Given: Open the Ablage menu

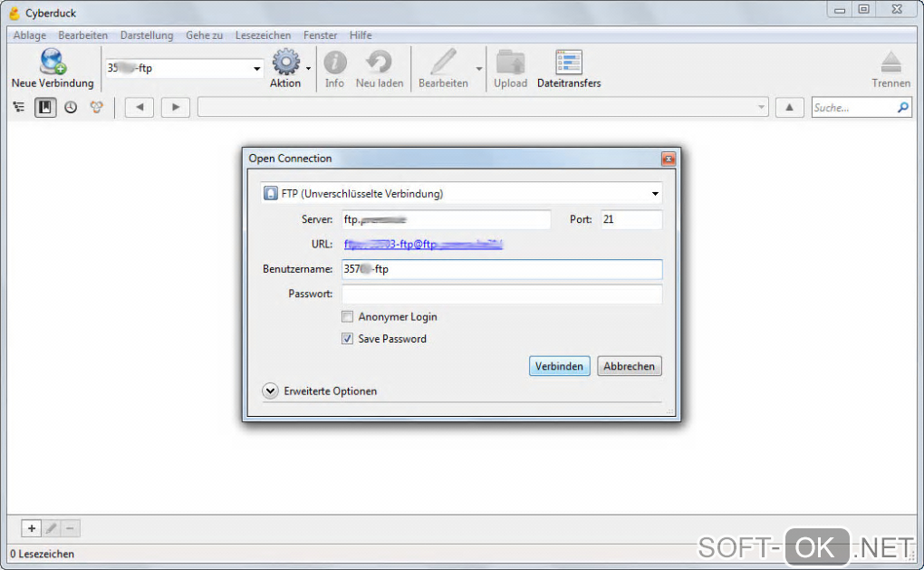Looking at the screenshot, I should pos(30,35).
